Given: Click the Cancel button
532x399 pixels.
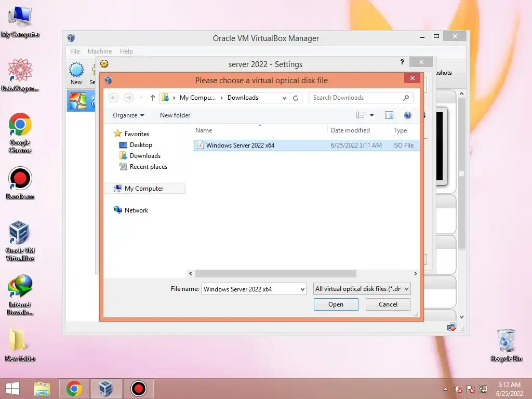Looking at the screenshot, I should [388, 304].
